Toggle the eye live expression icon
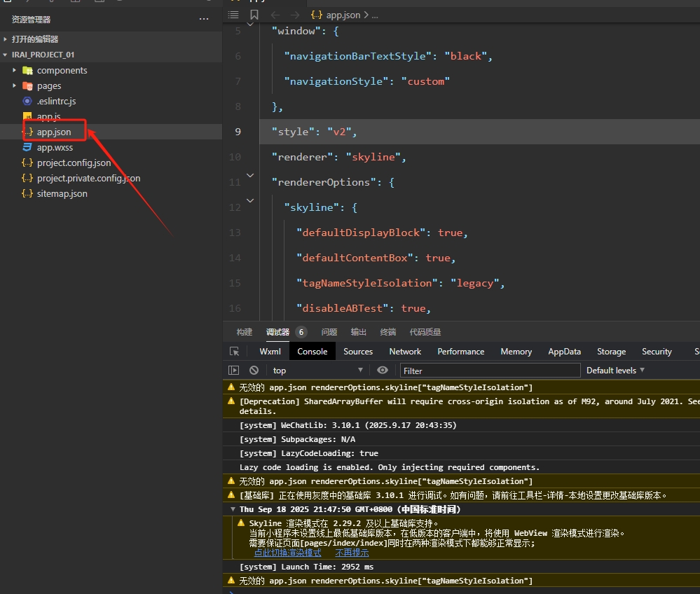This screenshot has width=700, height=594. (382, 370)
